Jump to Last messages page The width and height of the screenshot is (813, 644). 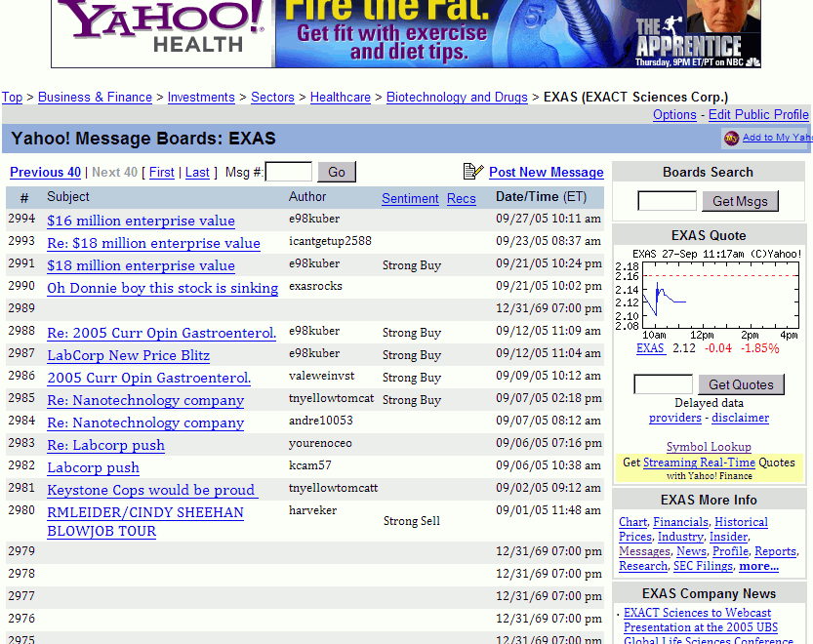pyautogui.click(x=197, y=172)
